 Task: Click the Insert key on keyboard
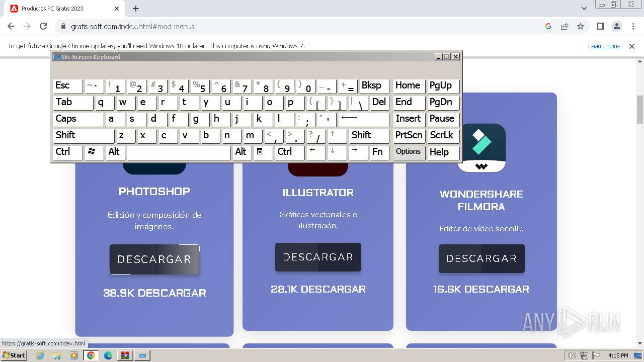click(x=409, y=119)
